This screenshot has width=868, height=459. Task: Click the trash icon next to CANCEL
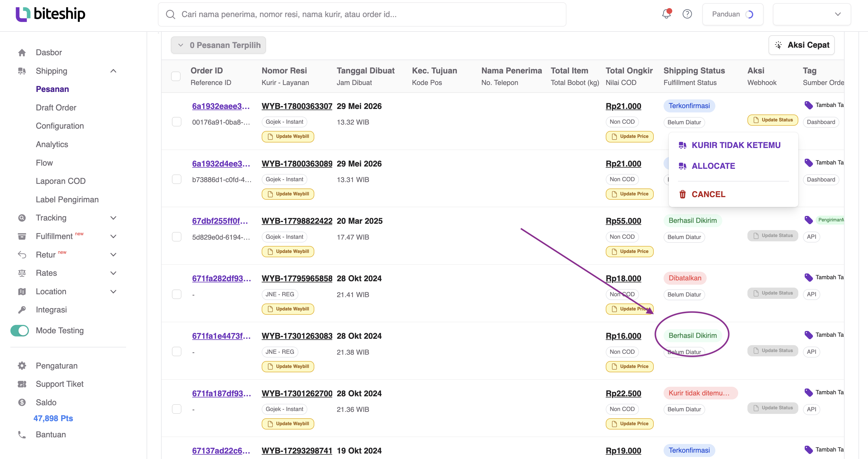tap(683, 194)
